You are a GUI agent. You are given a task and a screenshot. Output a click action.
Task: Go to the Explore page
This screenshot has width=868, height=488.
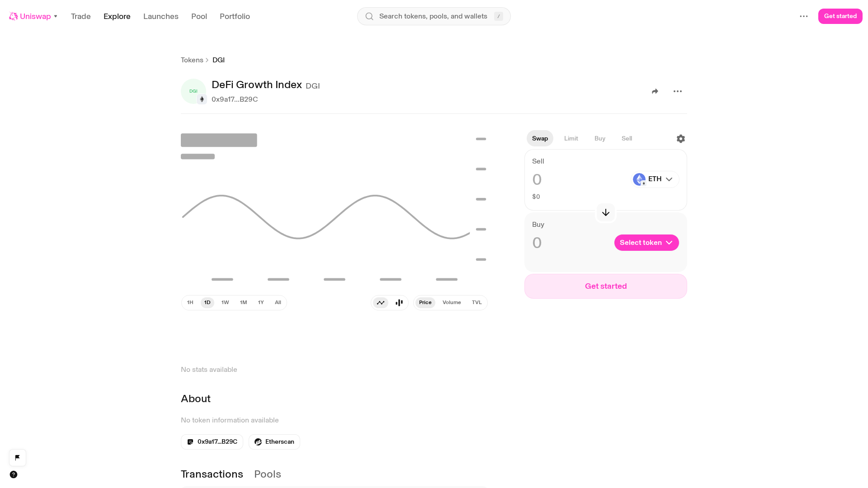click(117, 16)
